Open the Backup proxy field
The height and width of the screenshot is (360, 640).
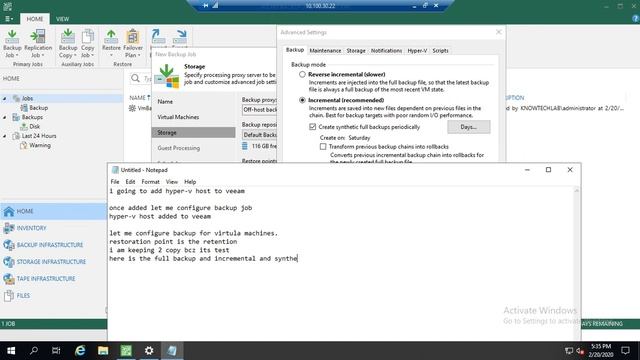tap(260, 110)
